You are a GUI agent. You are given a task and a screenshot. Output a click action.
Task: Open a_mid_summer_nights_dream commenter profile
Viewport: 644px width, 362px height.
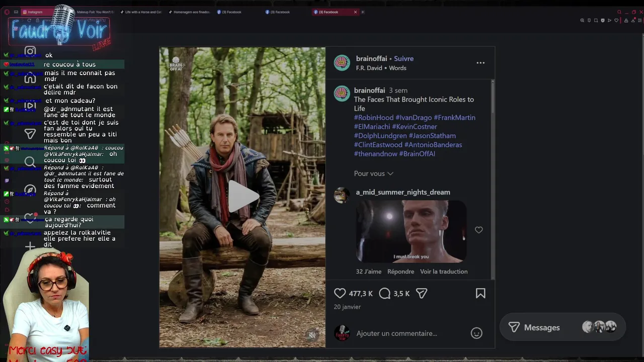403,192
